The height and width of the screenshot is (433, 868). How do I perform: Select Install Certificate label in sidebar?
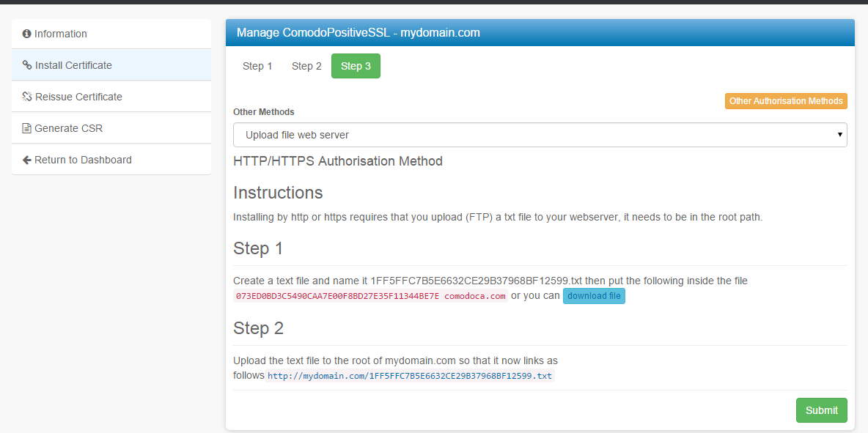click(73, 65)
